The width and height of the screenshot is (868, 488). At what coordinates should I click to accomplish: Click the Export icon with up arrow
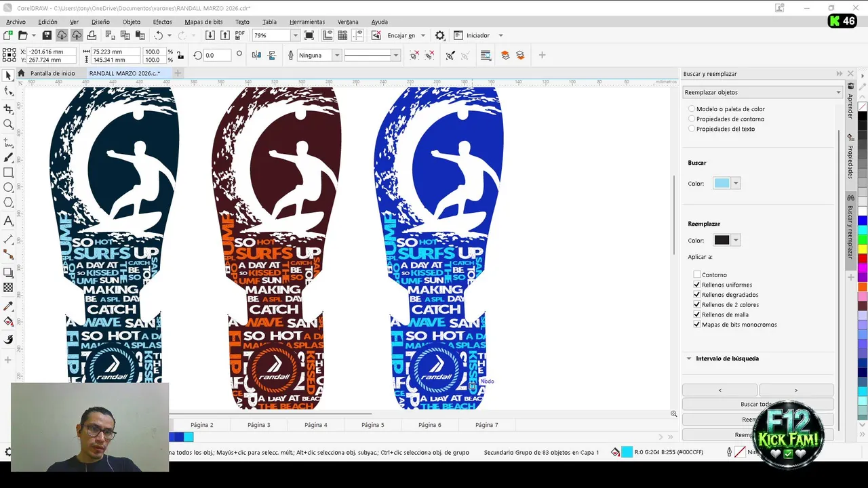tap(225, 35)
